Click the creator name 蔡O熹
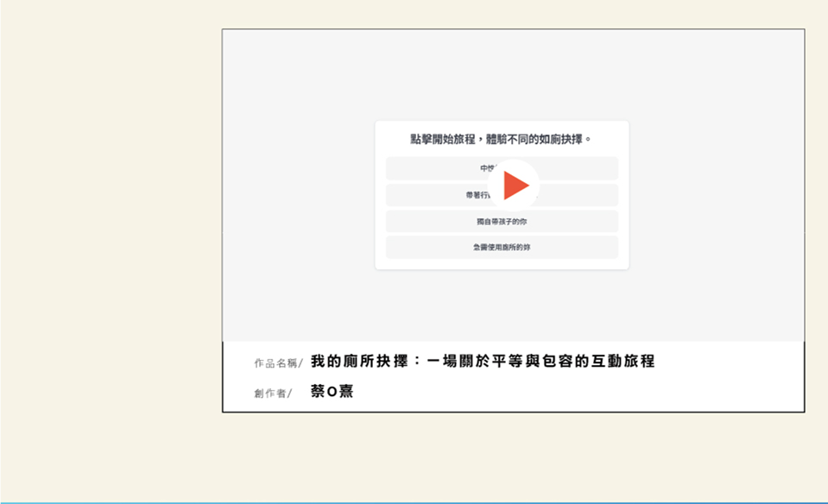828x504 pixels. point(332,391)
